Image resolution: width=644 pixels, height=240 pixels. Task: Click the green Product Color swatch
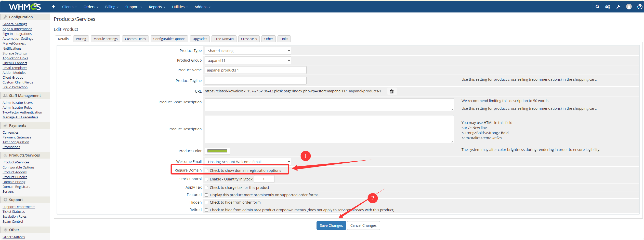coord(217,151)
